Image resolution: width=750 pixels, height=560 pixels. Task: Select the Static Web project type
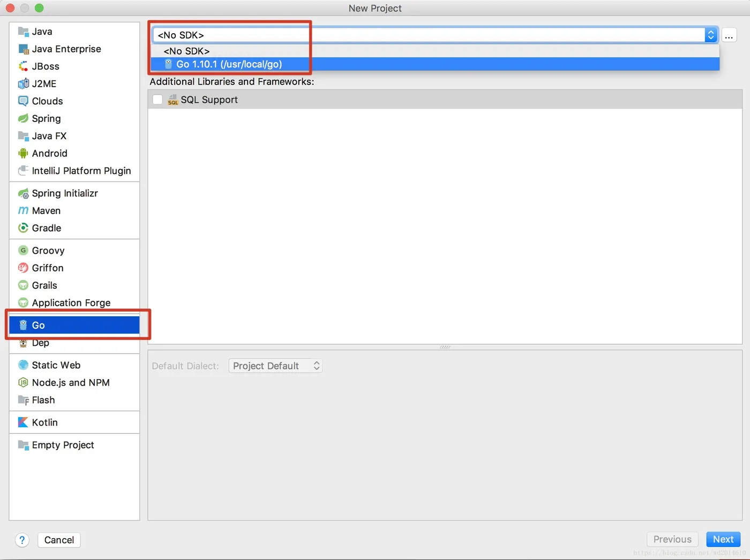tap(74, 365)
